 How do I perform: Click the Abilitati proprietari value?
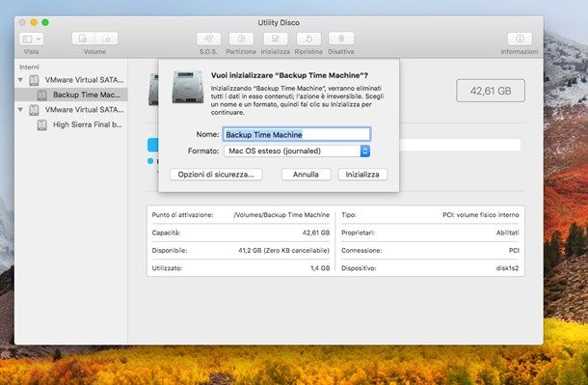pyautogui.click(x=508, y=233)
